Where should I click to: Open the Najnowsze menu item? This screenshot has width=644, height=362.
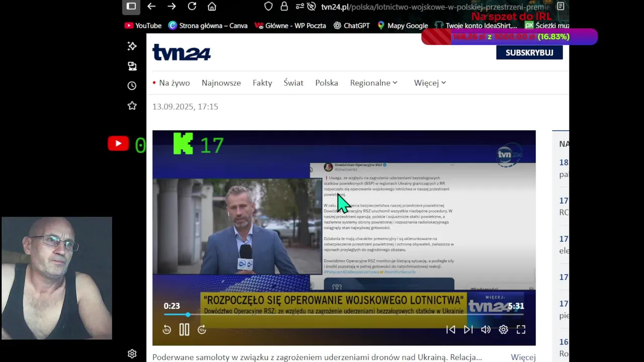tap(221, 83)
